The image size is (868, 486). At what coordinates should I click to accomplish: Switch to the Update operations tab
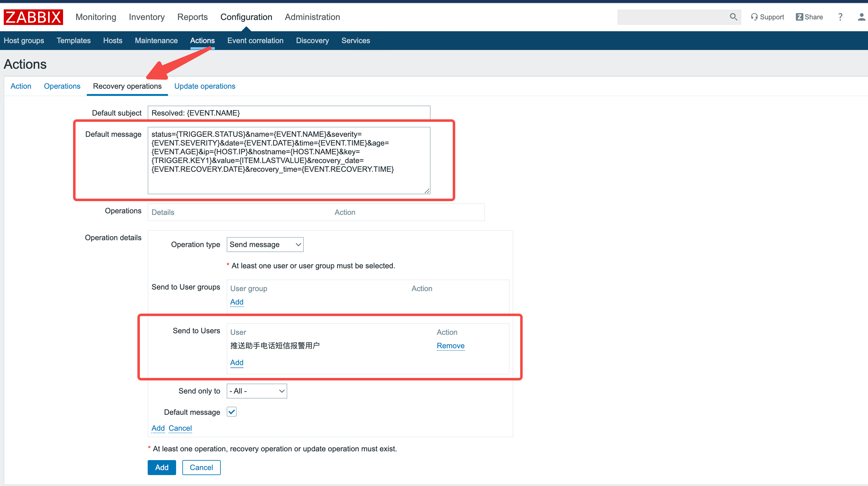click(205, 86)
